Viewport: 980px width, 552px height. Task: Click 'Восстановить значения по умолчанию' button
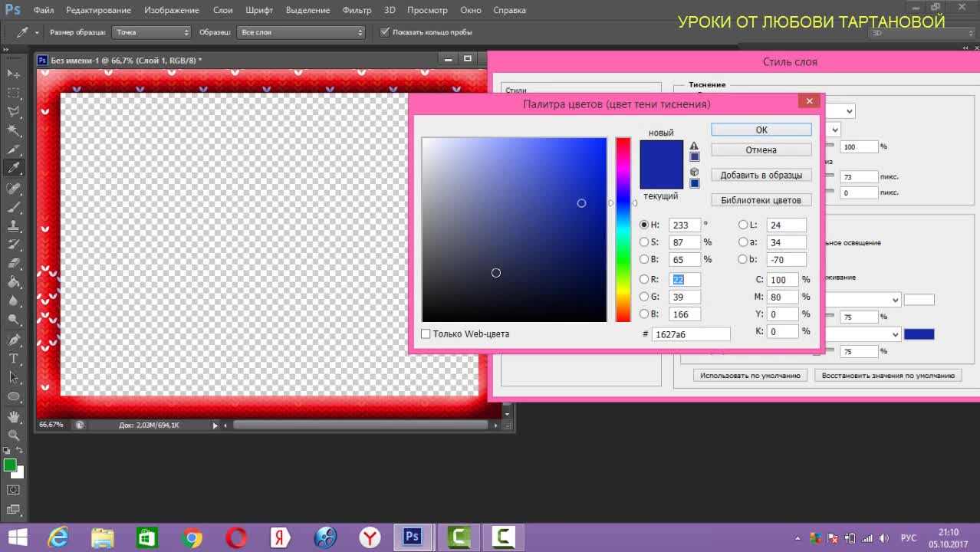tap(887, 376)
